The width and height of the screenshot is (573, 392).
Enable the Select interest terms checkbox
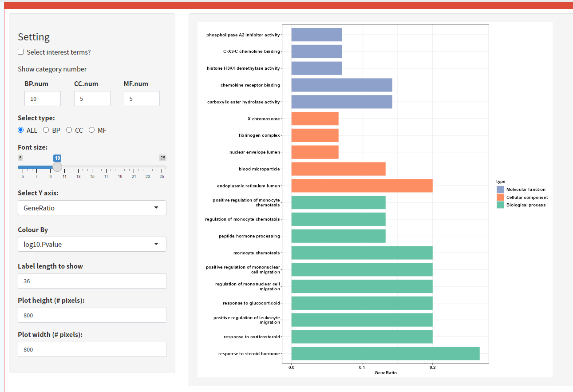pyautogui.click(x=21, y=52)
